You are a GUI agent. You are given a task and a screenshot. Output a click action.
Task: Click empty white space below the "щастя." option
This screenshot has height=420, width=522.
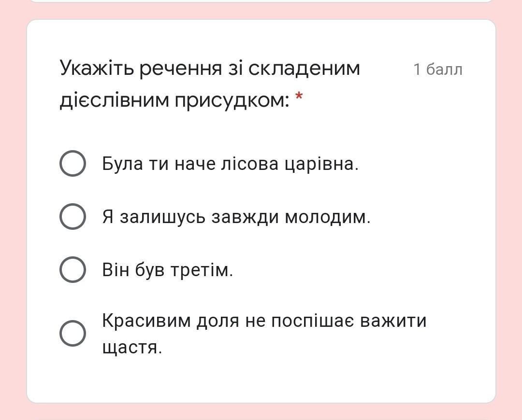261,381
